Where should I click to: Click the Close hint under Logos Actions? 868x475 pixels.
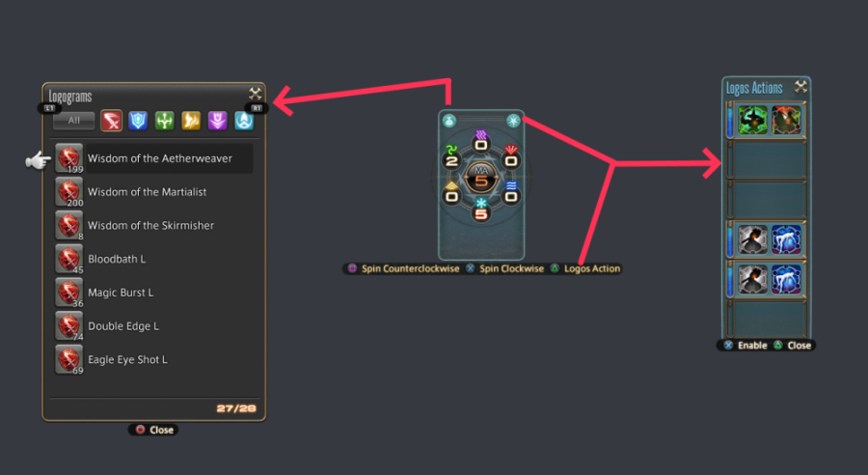point(793,346)
